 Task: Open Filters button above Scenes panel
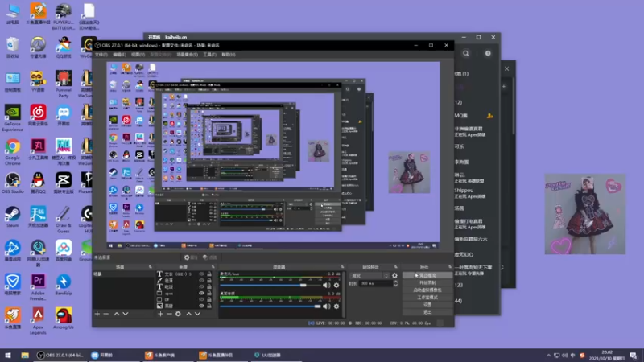click(210, 257)
